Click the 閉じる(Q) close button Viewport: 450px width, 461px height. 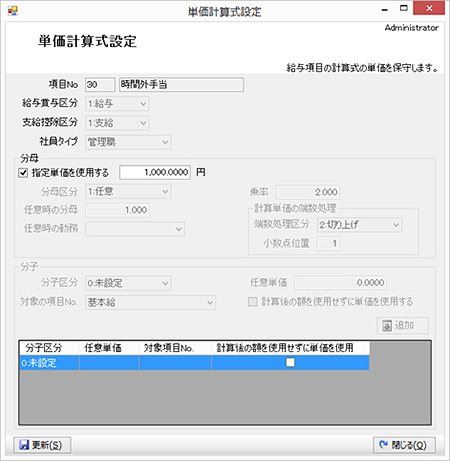[x=404, y=445]
